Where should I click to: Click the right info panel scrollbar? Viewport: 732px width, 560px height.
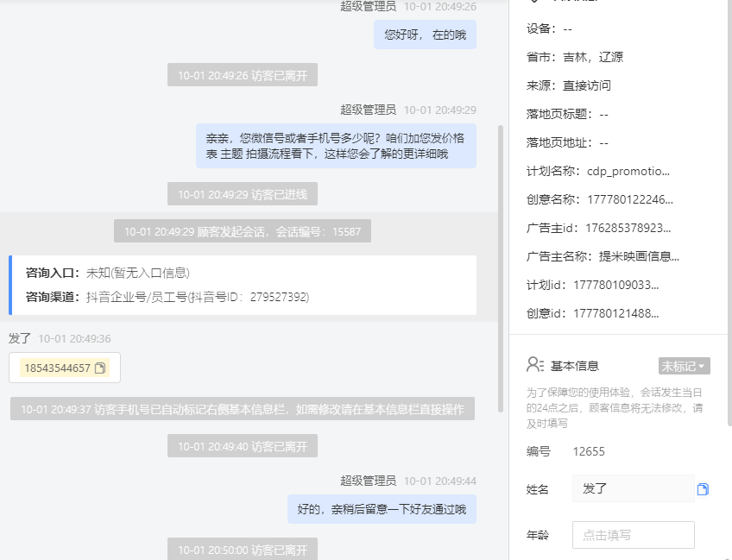point(729,212)
